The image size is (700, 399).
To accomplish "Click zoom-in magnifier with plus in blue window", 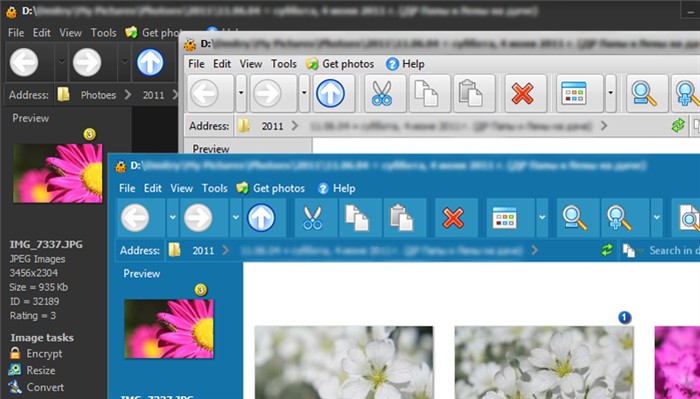I will [x=619, y=218].
